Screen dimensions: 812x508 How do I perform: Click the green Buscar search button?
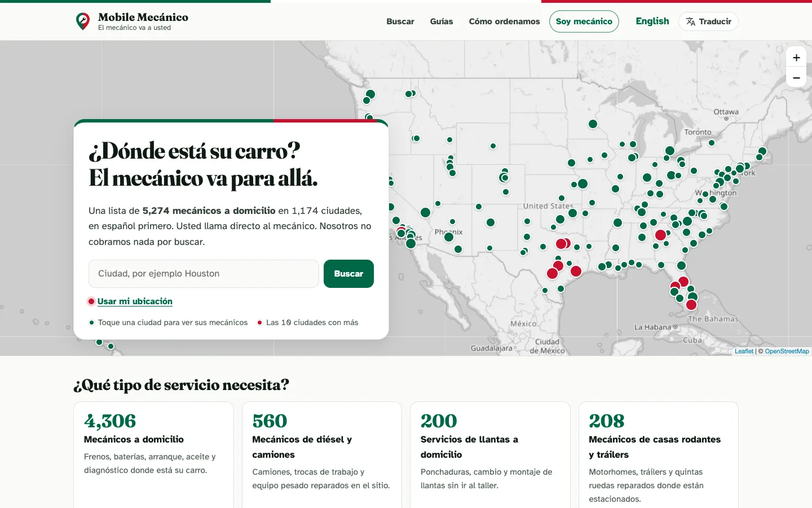pyautogui.click(x=348, y=274)
